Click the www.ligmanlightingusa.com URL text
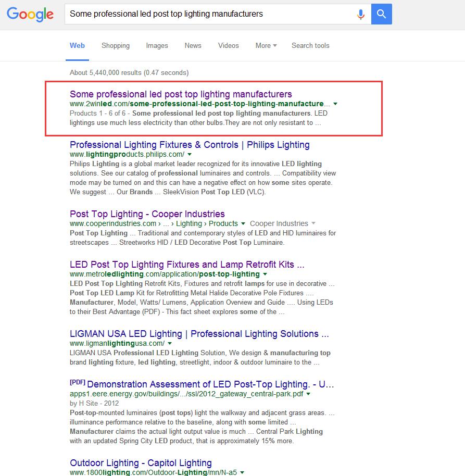This screenshot has height=476, width=465. [x=117, y=343]
